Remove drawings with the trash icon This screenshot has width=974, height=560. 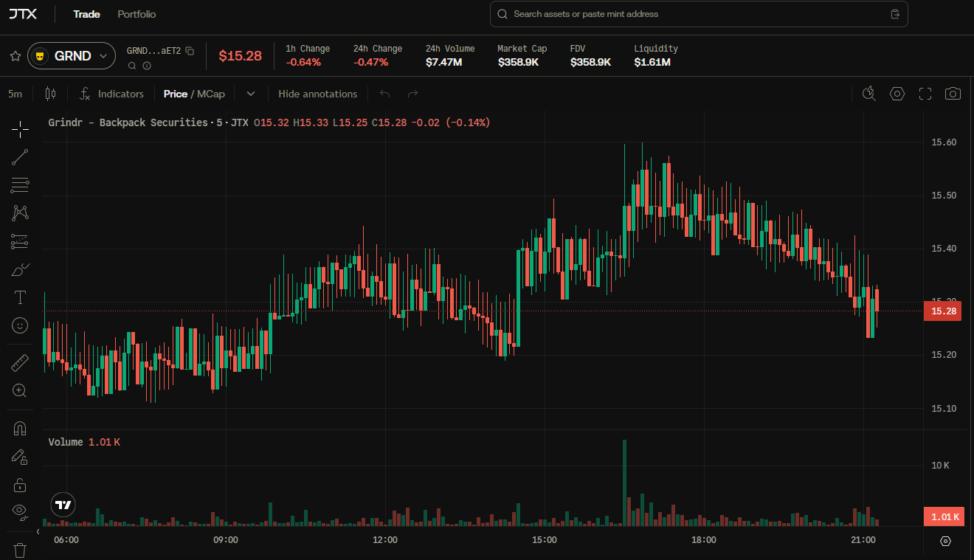tap(20, 550)
